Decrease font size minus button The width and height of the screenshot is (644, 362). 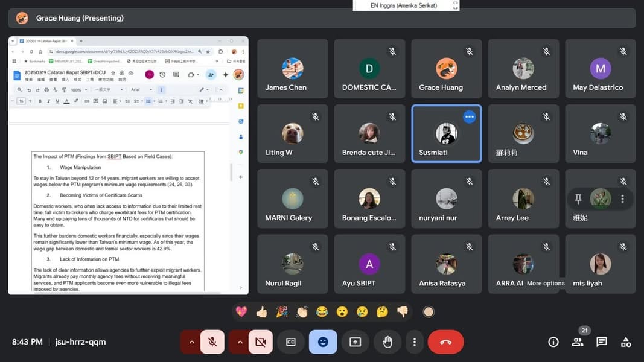[x=12, y=101]
